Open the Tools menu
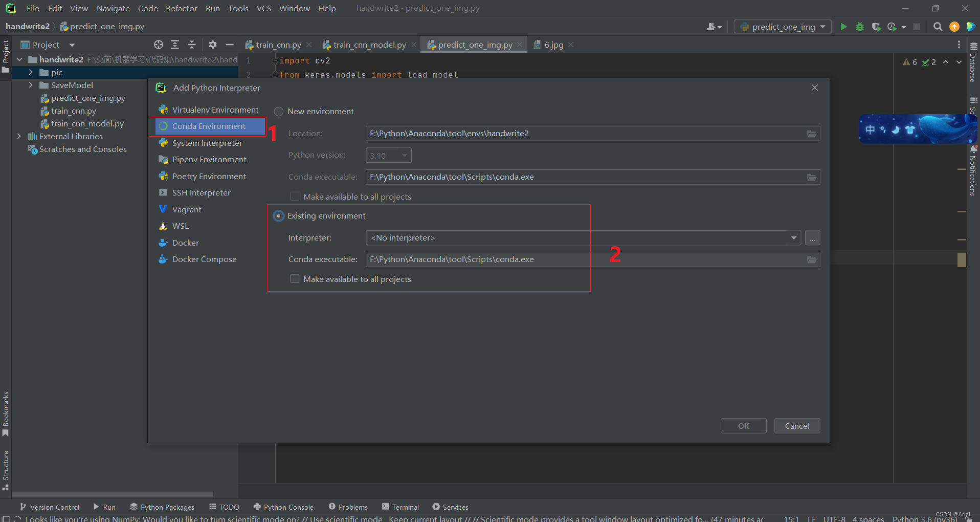Viewport: 980px width, 522px height. click(238, 8)
